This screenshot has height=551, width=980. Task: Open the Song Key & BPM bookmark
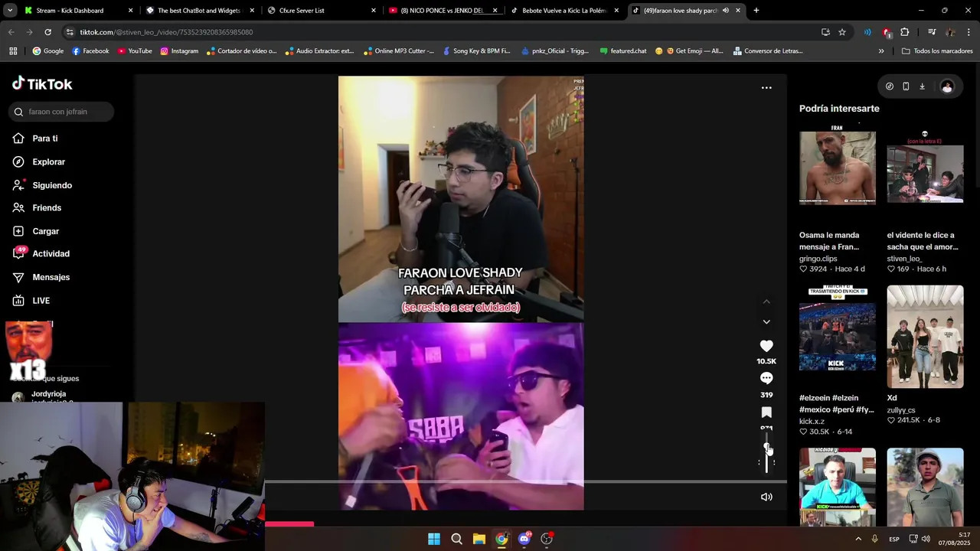477,51
